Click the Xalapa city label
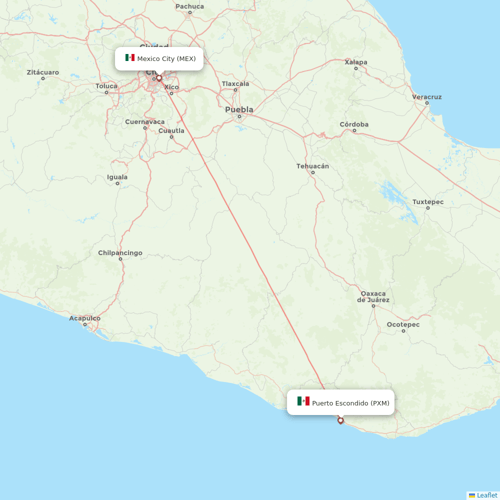This screenshot has width=500, height=500. coord(356,62)
